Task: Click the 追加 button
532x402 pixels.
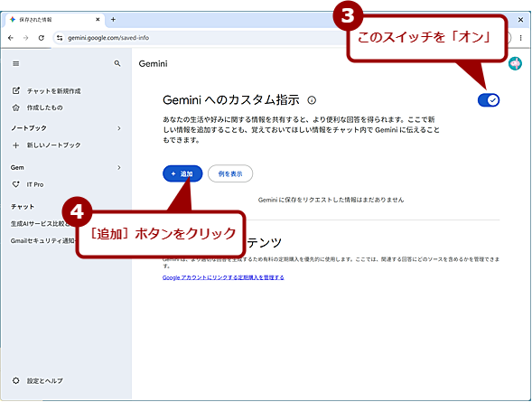Action: pos(182,173)
